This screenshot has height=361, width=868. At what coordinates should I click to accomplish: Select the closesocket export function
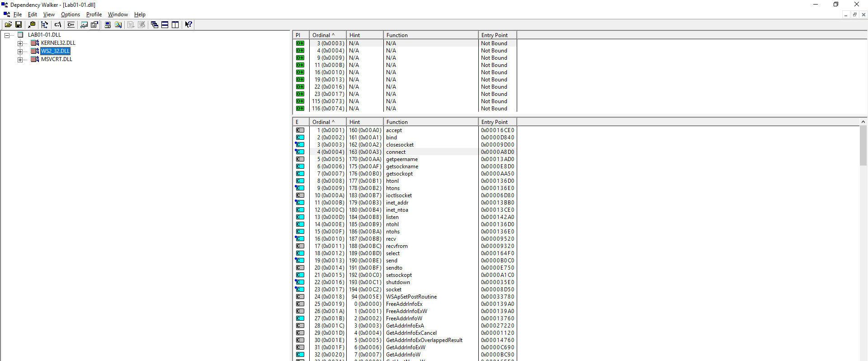point(400,145)
